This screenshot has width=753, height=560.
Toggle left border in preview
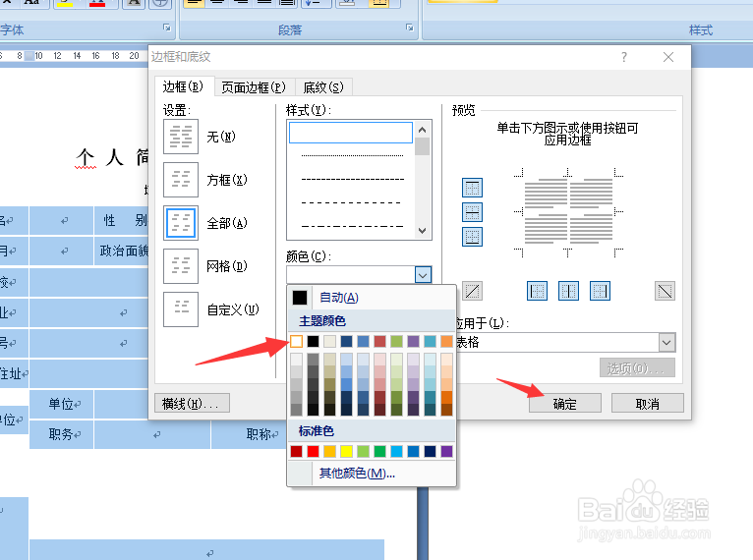537,291
